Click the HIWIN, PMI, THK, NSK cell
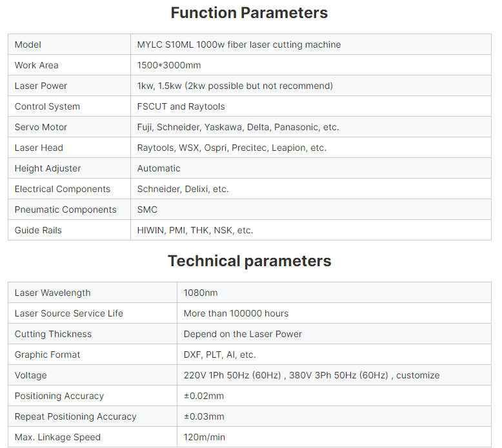Screen dimensions: 502x448 point(311,230)
